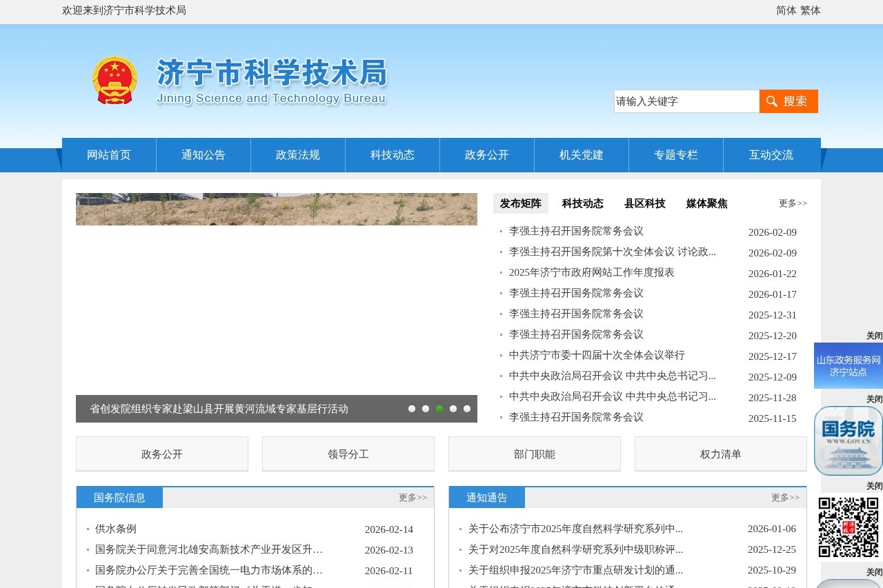The height and width of the screenshot is (588, 883).
Task: Open the 政策法规 navigation menu
Action: (x=298, y=155)
